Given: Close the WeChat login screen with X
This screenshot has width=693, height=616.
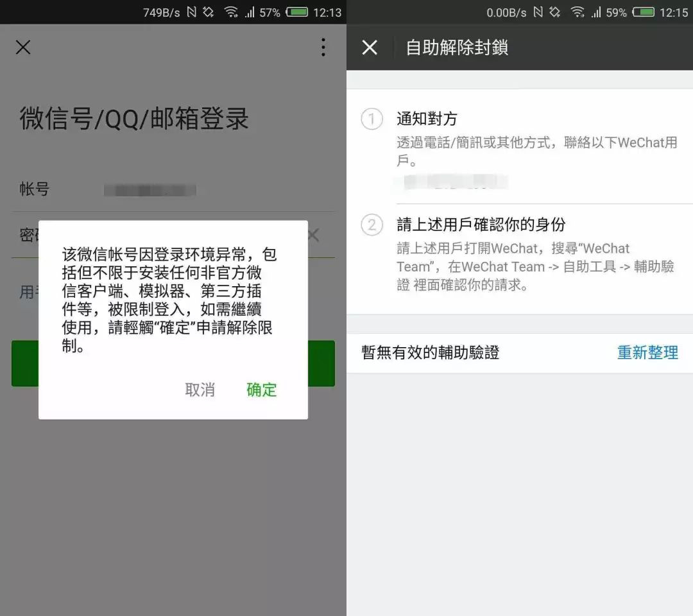Looking at the screenshot, I should tap(23, 47).
